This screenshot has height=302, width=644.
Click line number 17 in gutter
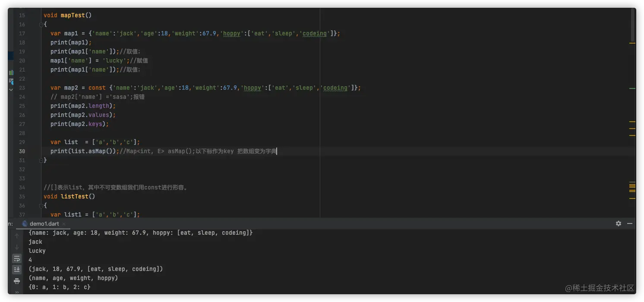(22, 33)
